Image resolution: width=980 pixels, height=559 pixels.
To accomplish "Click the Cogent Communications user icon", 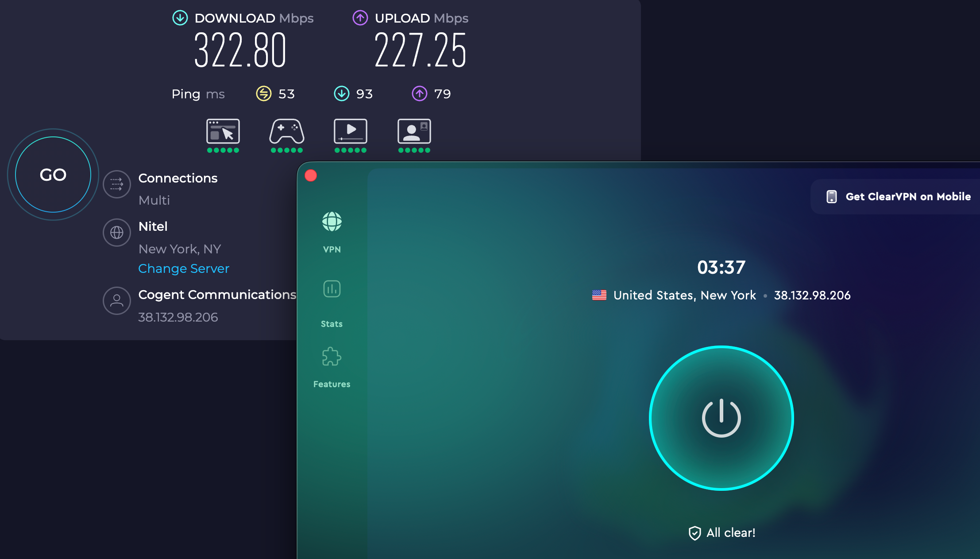I will pyautogui.click(x=116, y=301).
